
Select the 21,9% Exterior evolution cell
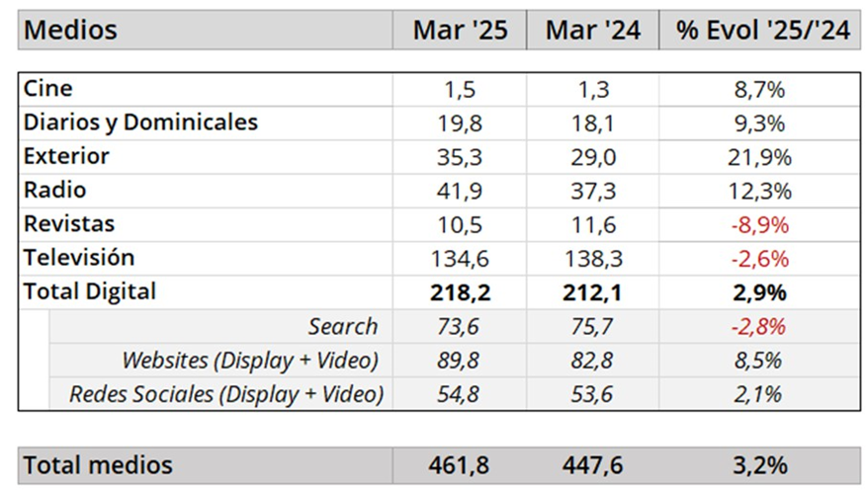pyautogui.click(x=759, y=157)
